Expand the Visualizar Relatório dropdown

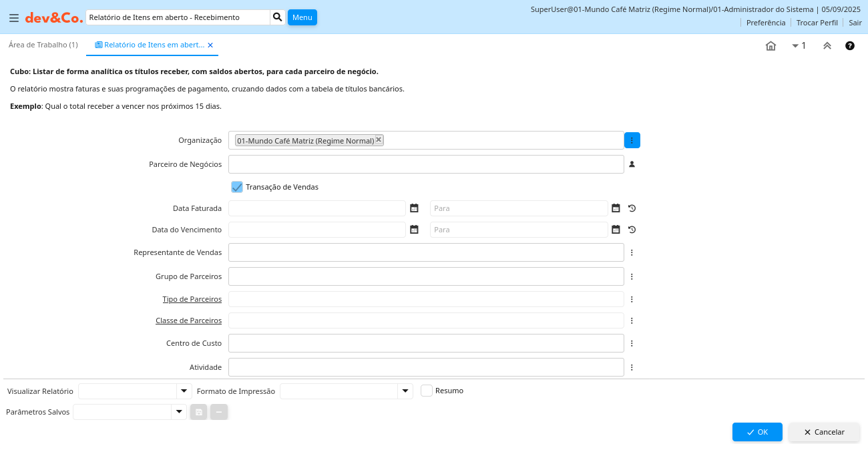(x=184, y=391)
